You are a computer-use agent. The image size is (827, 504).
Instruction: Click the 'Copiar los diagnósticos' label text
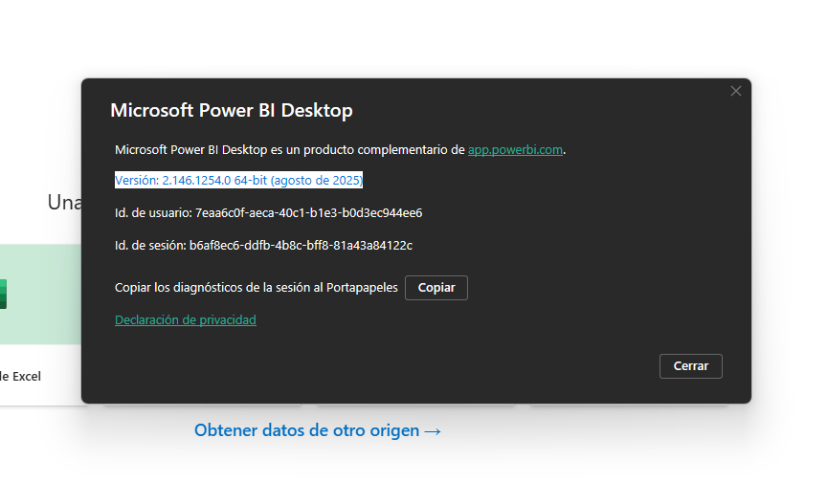pyautogui.click(x=256, y=288)
